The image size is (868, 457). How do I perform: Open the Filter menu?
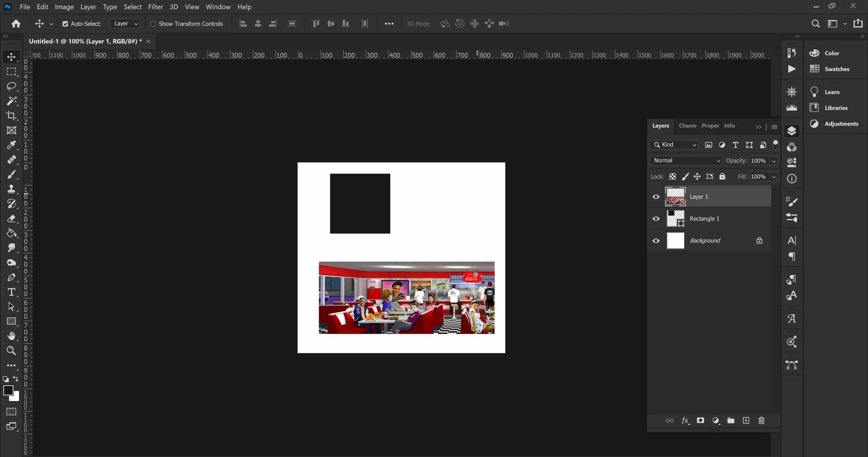[155, 7]
